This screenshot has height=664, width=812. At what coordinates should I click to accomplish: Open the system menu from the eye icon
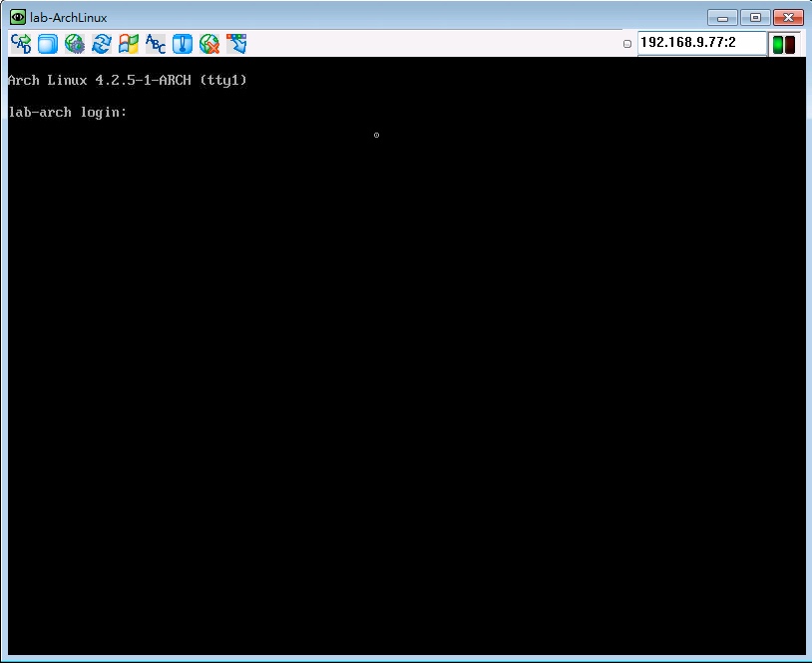[x=18, y=17]
